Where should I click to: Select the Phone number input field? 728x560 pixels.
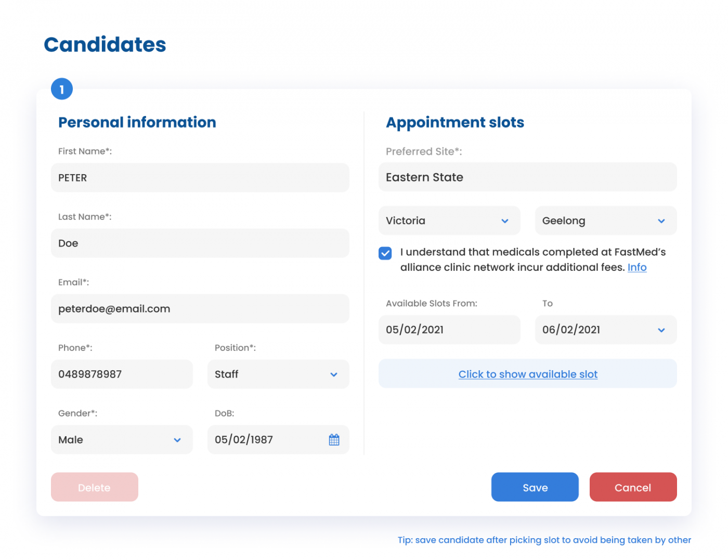122,374
